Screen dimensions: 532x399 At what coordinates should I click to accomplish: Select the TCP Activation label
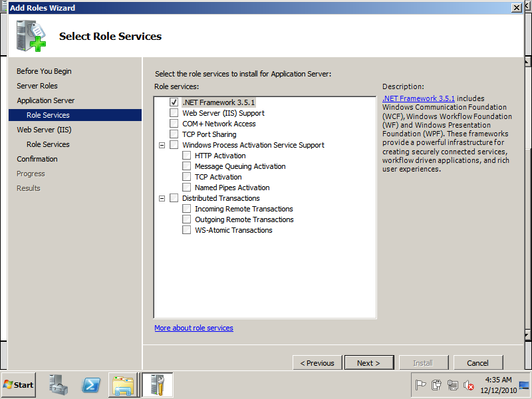(218, 177)
